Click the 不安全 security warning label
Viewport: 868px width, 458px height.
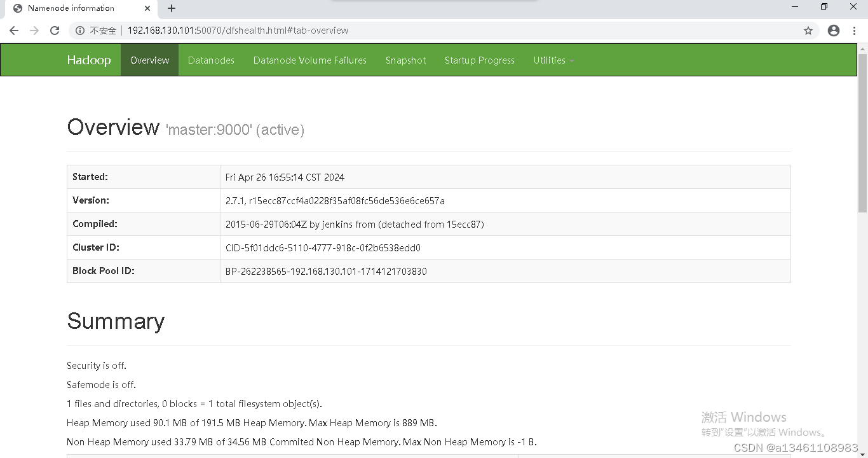coord(103,31)
